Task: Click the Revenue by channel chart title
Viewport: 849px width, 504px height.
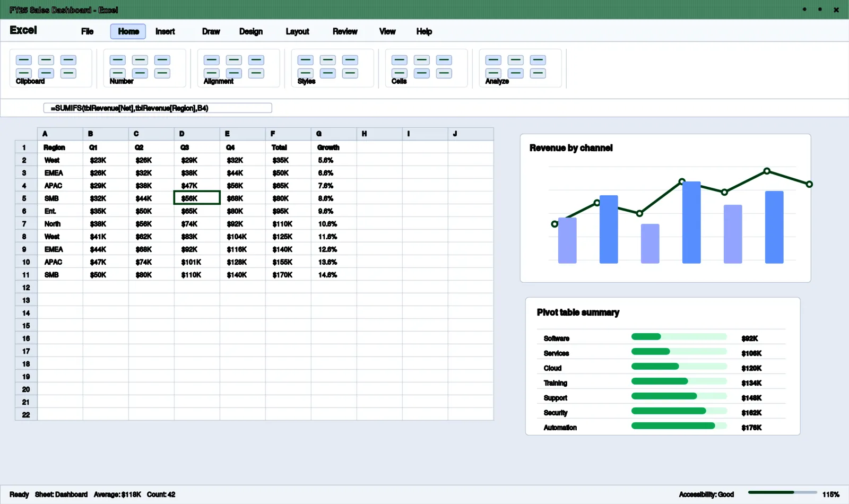Action: point(571,148)
